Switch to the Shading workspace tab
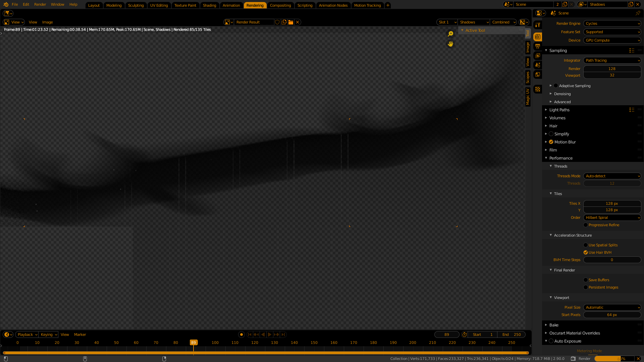644x362 pixels. coord(209,5)
